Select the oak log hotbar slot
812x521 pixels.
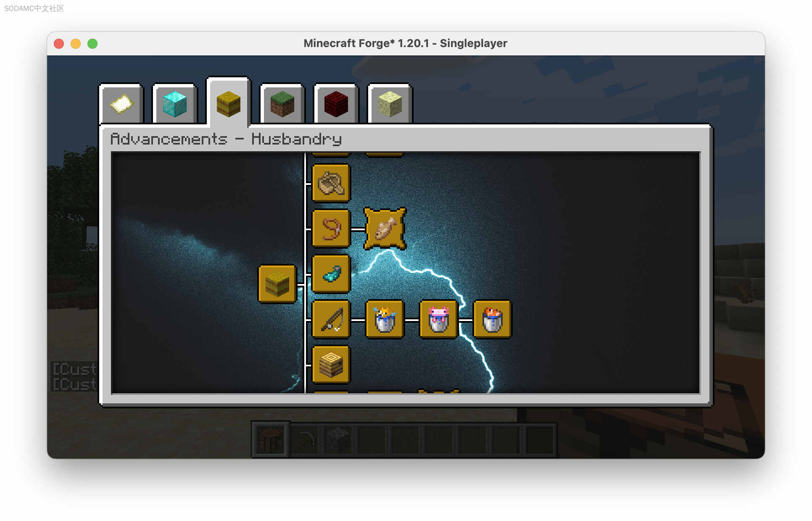pyautogui.click(x=271, y=439)
